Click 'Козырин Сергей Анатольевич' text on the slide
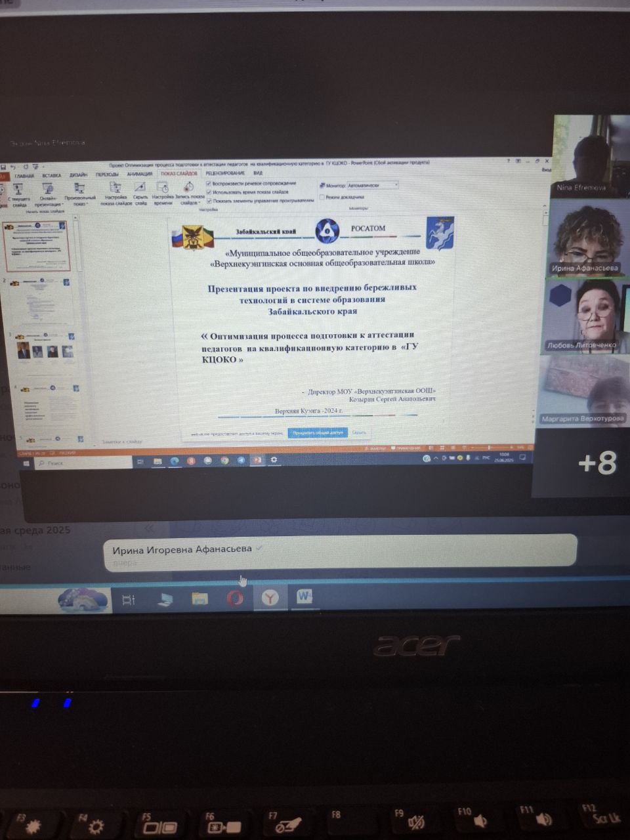 coord(392,399)
